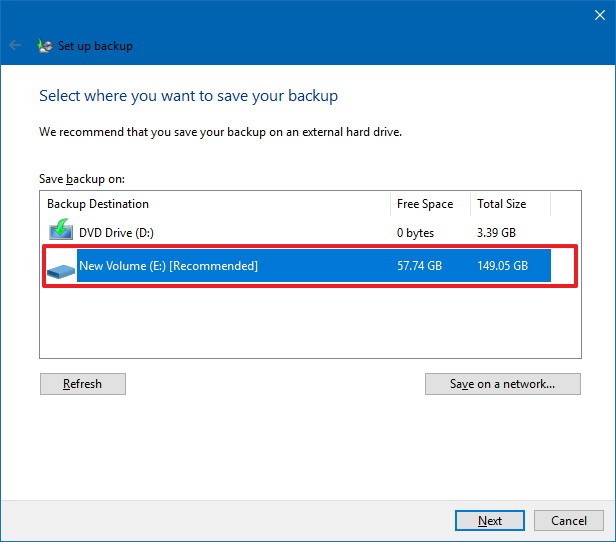Cancel the backup setup
The image size is (616, 542).
click(x=569, y=520)
